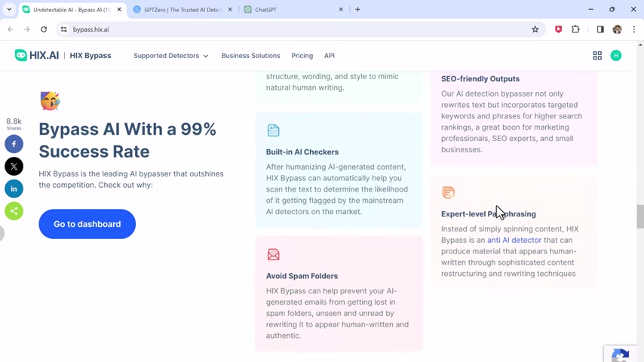Share on LinkedIn via sidebar icon
Viewport: 644px width, 362px height.
(14, 189)
